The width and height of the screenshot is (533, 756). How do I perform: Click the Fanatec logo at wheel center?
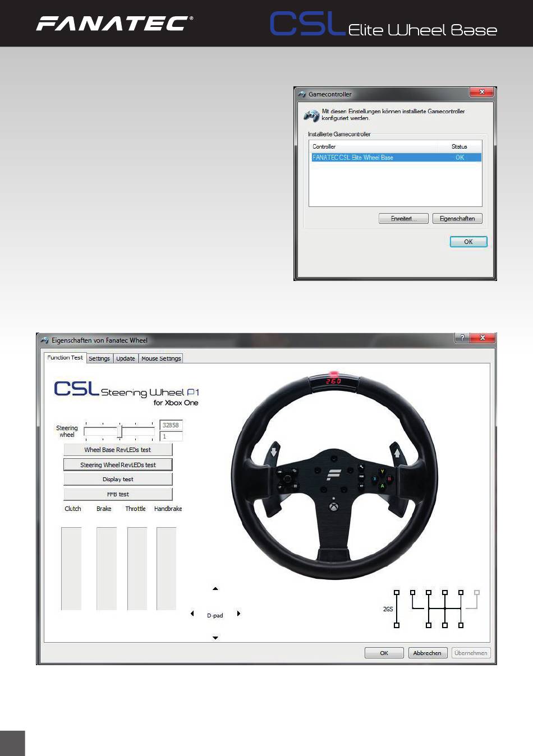coord(334,474)
